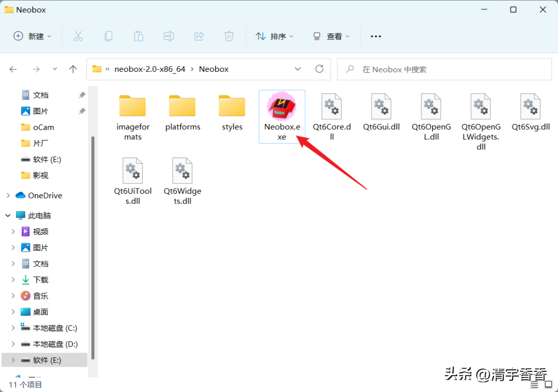Screen dimensions: 558x392
Task: Click the 在 Neobox 中搜索 search field
Action: pyautogui.click(x=444, y=69)
